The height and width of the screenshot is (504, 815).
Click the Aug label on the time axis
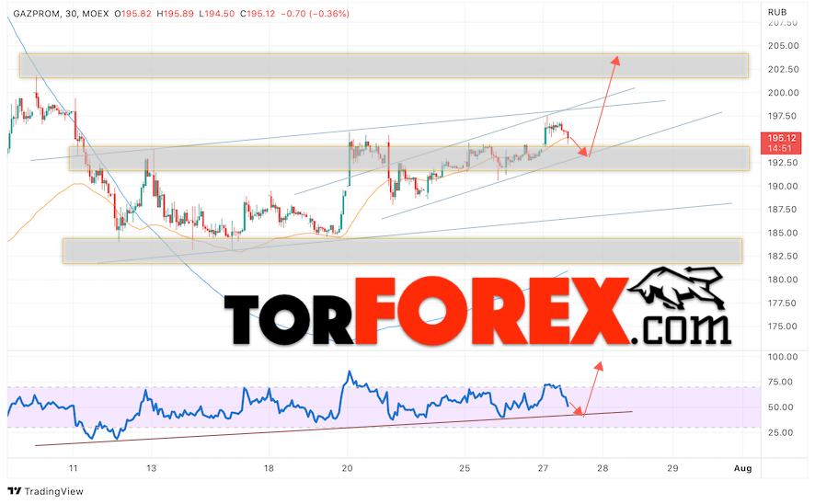[742, 468]
